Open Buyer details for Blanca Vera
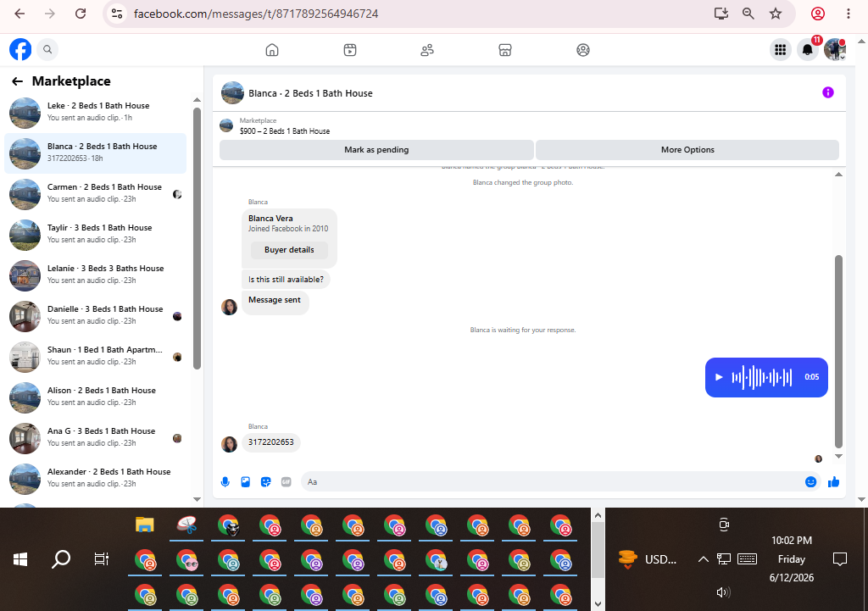This screenshot has width=868, height=611. pyautogui.click(x=289, y=250)
